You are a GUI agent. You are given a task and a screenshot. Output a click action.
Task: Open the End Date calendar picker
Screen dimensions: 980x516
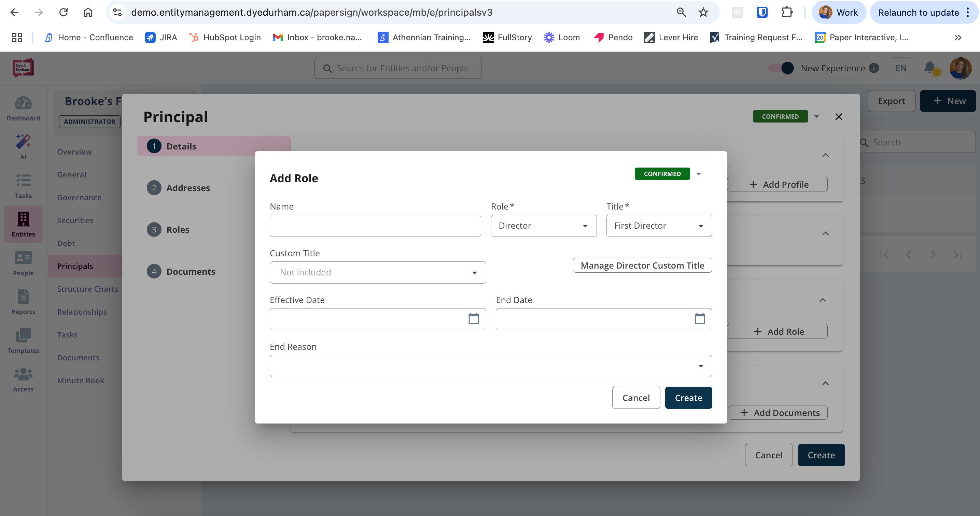click(x=700, y=319)
